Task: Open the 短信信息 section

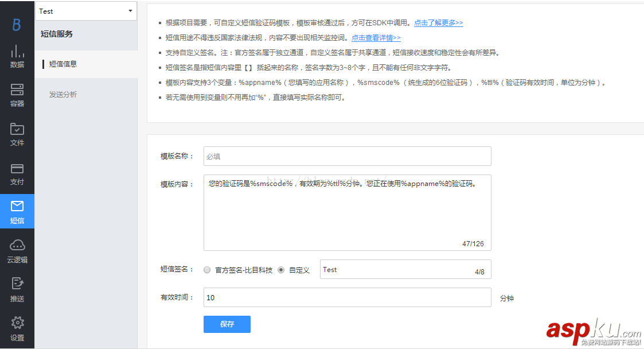Action: 65,63
